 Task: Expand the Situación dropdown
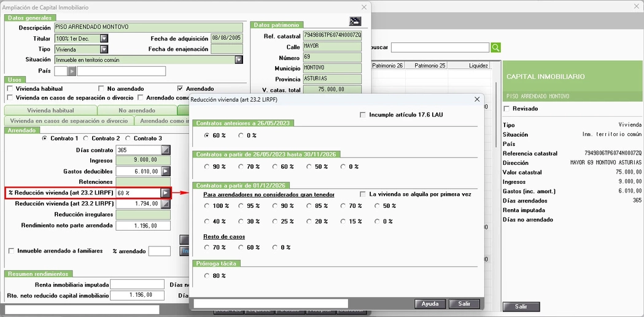[x=239, y=60]
